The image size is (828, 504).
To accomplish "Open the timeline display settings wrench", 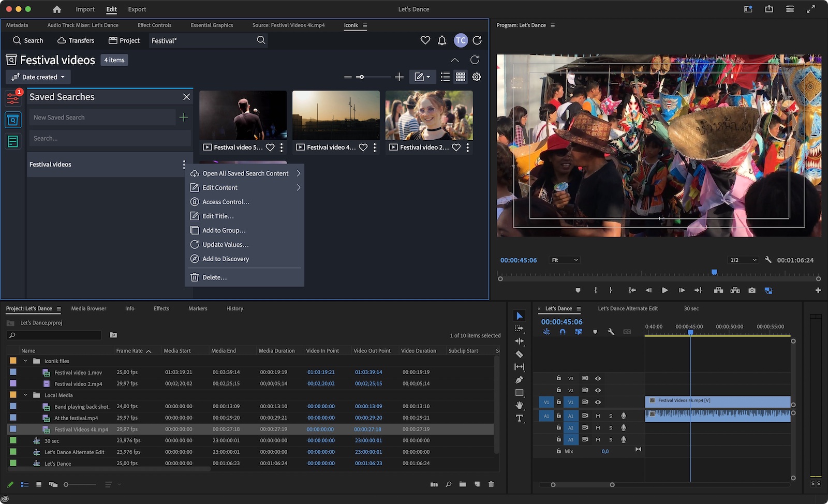I will point(611,332).
